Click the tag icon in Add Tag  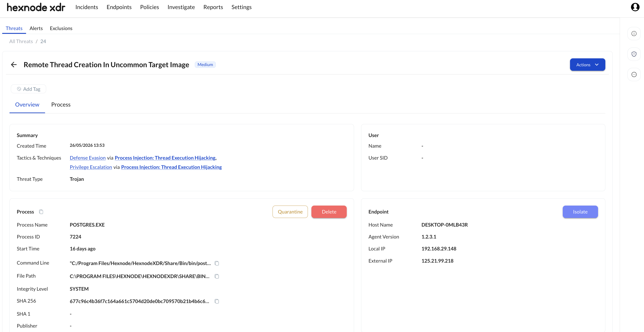(x=19, y=89)
